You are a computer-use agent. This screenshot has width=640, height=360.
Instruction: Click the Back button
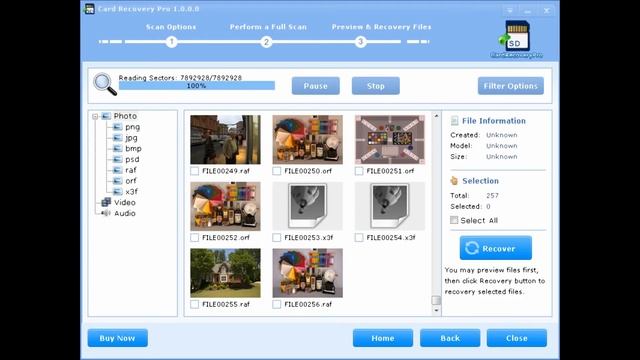[x=450, y=338]
